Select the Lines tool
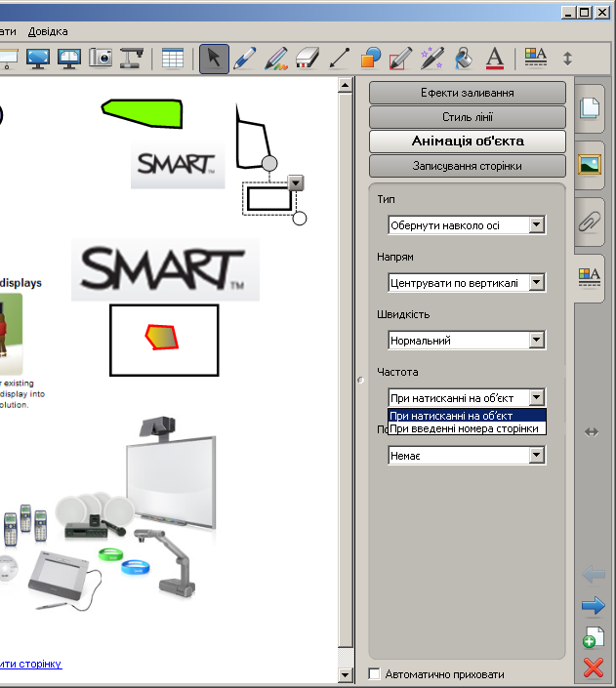 click(x=339, y=59)
